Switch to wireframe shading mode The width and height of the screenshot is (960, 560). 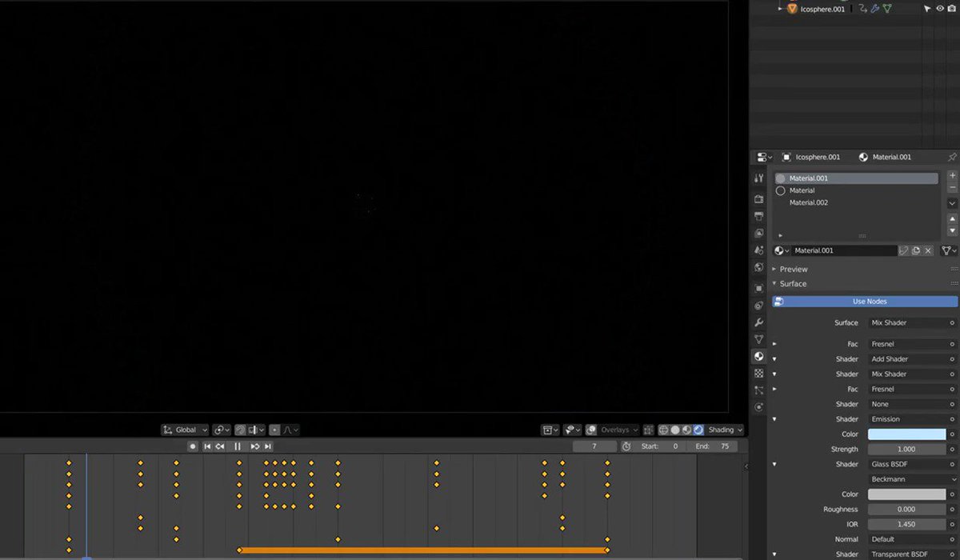663,430
